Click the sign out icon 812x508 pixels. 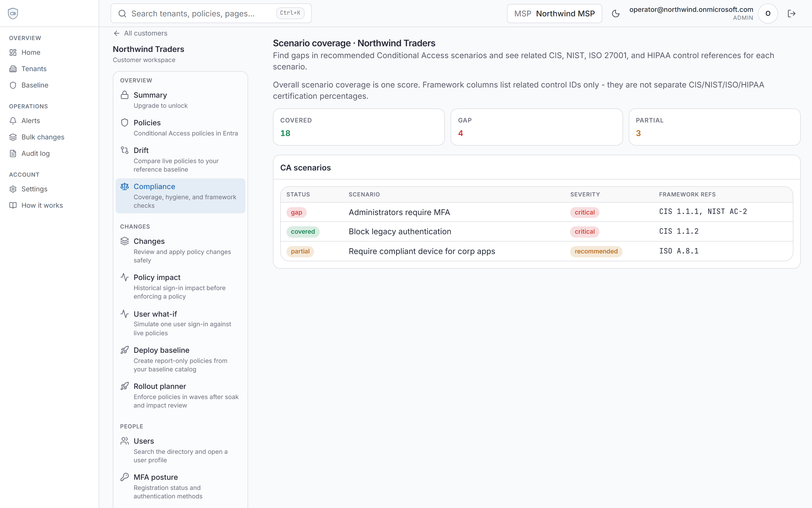791,14
